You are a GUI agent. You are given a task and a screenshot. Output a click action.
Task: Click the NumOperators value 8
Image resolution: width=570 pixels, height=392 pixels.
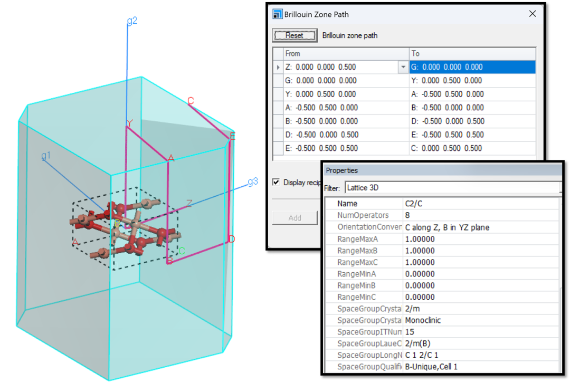[x=481, y=215]
